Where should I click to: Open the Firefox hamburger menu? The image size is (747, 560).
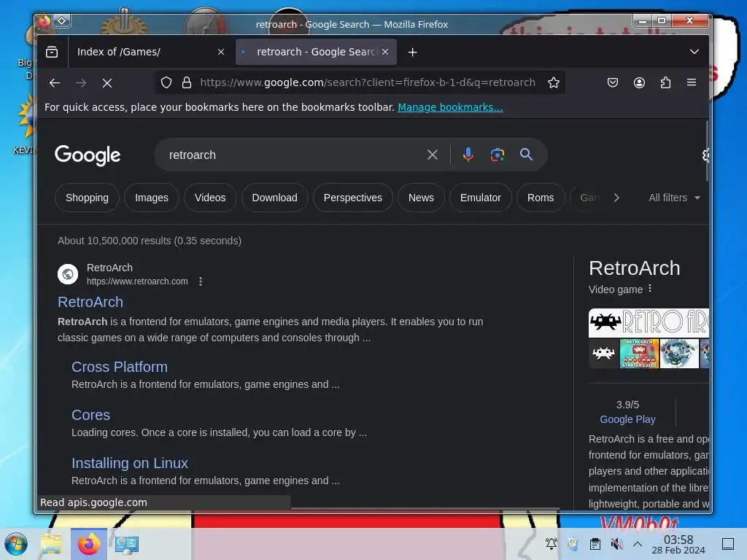click(692, 83)
